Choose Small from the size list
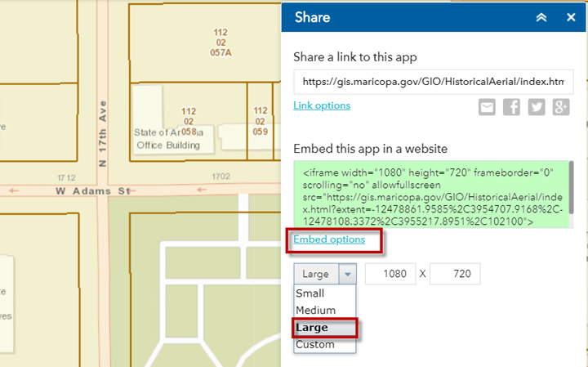The height and width of the screenshot is (367, 588). click(x=310, y=293)
